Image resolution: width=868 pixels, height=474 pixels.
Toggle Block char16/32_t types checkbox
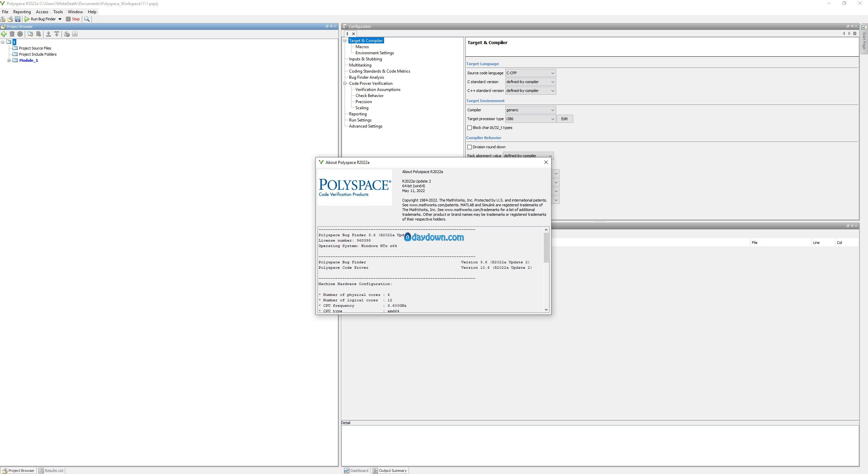[x=469, y=128]
